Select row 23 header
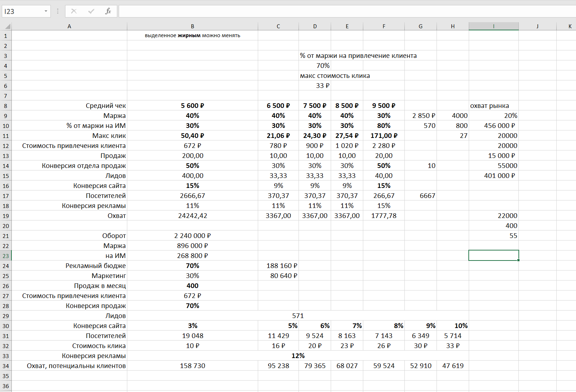Screen dimensions: 576x392 point(6,256)
